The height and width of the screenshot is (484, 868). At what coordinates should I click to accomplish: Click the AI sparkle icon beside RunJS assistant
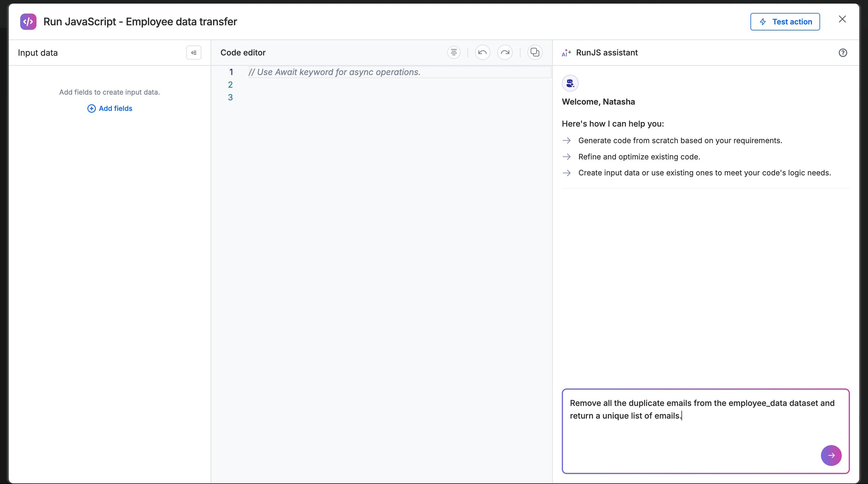pyautogui.click(x=566, y=53)
